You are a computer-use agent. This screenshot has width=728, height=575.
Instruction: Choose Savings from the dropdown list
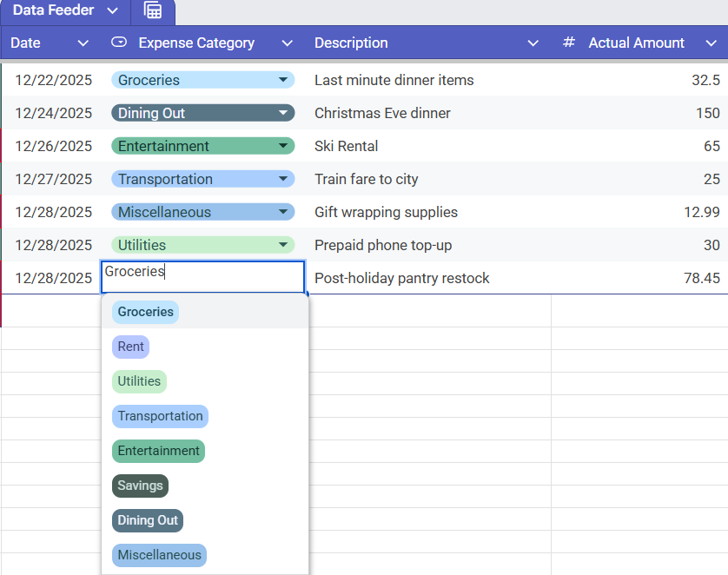tap(140, 486)
